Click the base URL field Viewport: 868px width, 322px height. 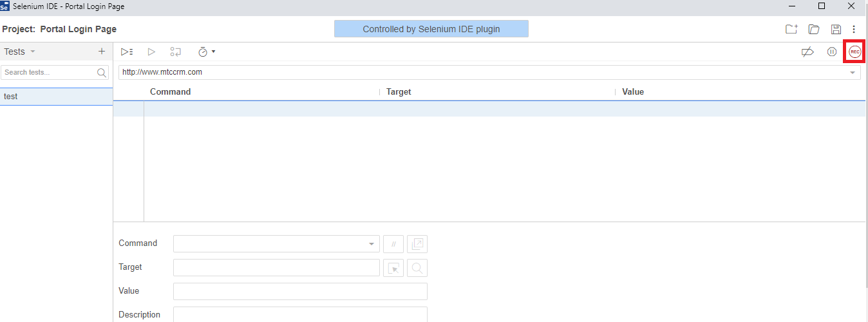483,72
